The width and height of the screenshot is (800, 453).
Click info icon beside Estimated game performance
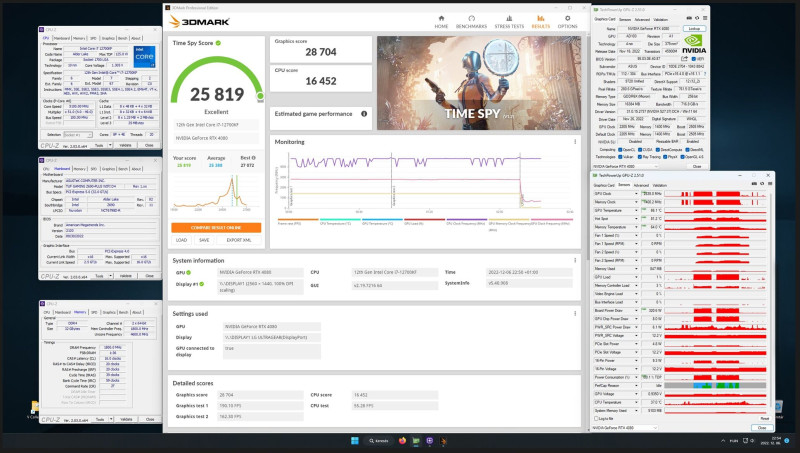(x=364, y=114)
